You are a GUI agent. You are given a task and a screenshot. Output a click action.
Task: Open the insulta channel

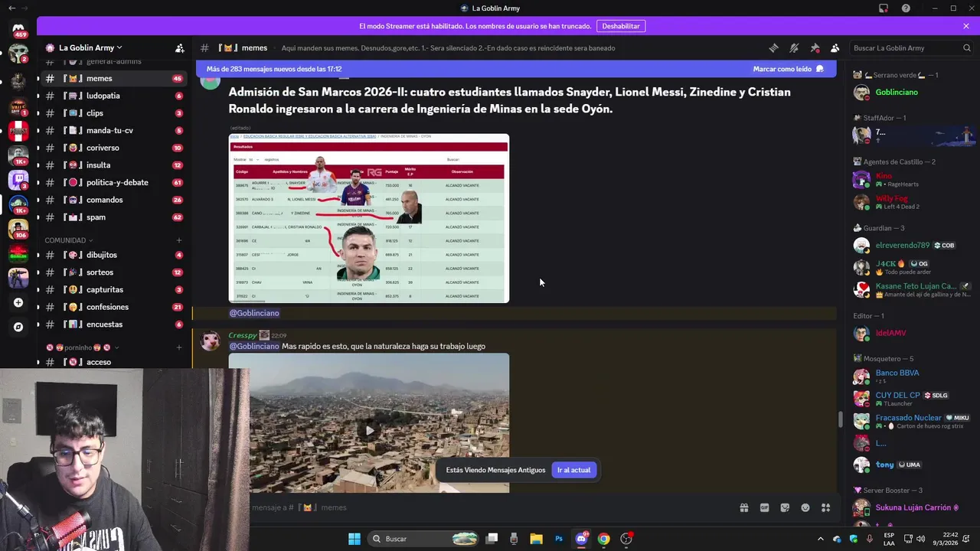tap(113, 165)
